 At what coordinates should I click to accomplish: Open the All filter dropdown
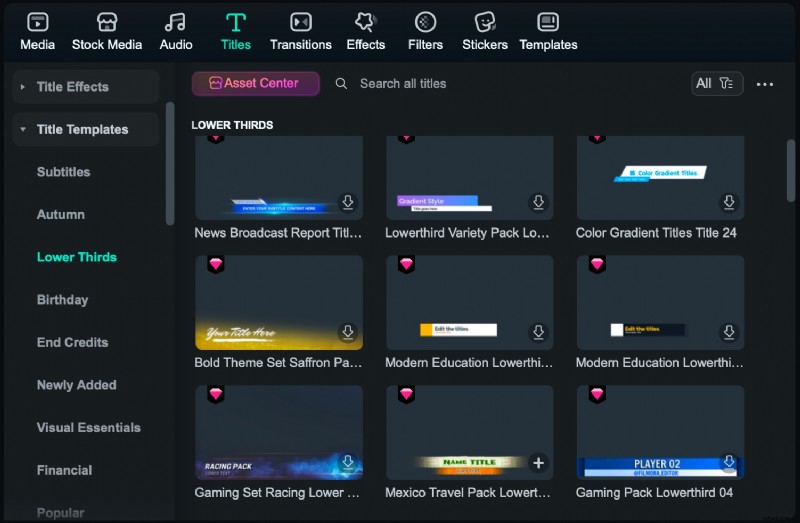pos(717,83)
